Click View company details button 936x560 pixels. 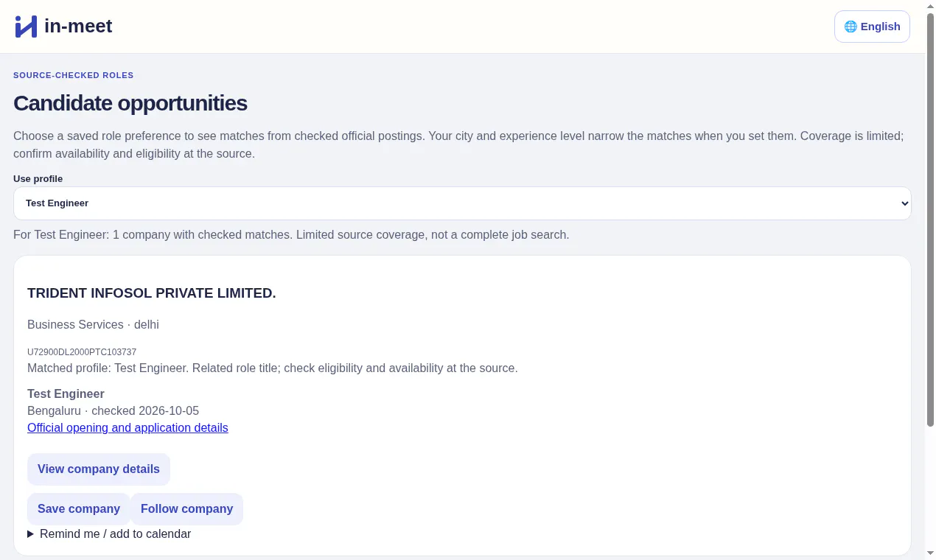[99, 469]
